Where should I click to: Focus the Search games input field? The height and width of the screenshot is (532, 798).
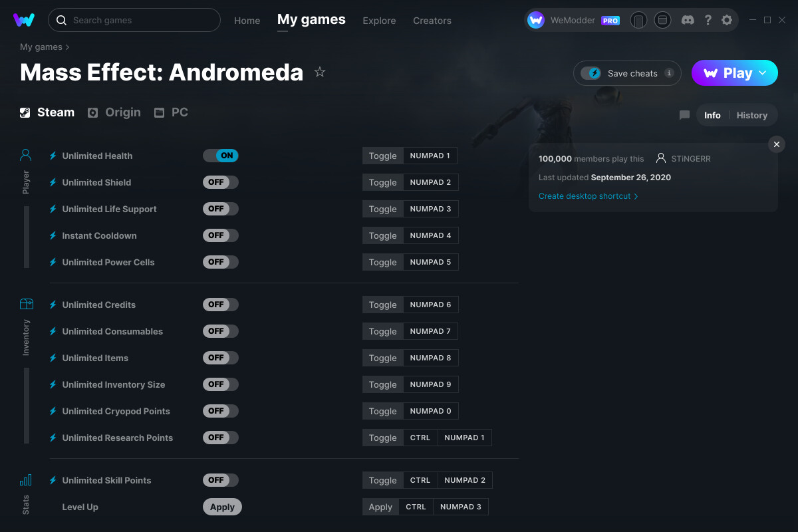[x=134, y=20]
